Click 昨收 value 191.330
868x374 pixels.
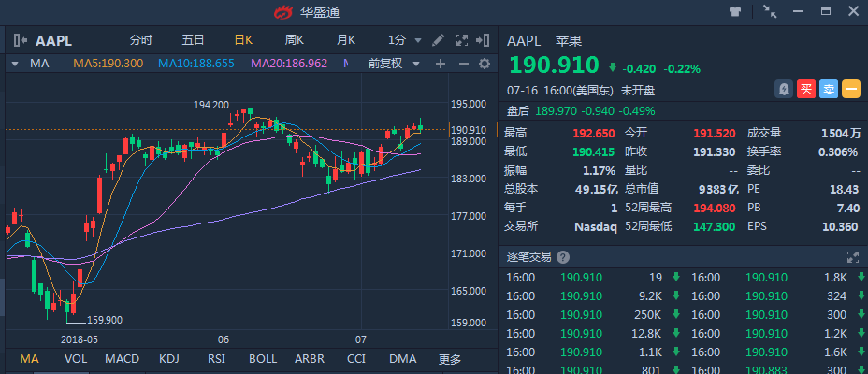[x=715, y=151]
